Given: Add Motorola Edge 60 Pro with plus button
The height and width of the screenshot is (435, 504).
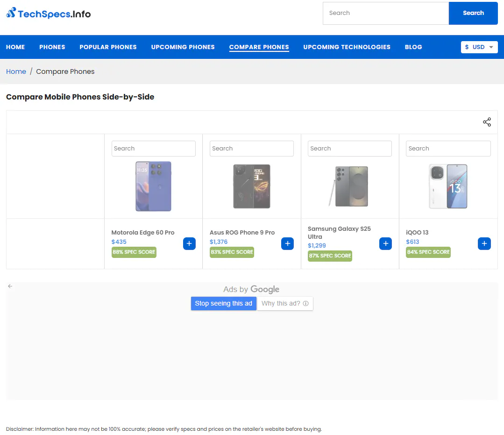Looking at the screenshot, I should 189,244.
